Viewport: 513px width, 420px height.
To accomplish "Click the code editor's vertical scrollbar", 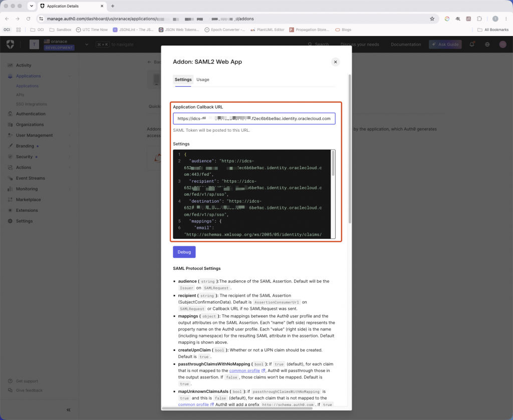I will pos(333,163).
